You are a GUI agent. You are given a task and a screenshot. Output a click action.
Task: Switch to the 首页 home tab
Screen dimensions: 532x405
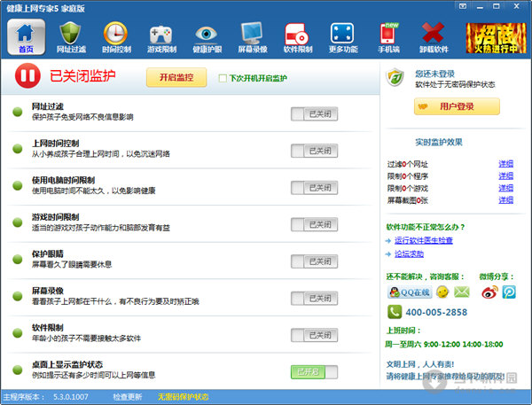[26, 36]
